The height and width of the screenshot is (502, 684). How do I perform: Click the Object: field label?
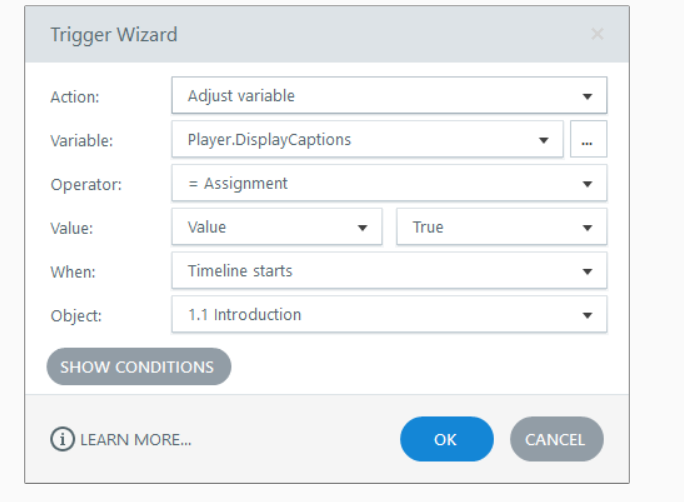click(76, 316)
